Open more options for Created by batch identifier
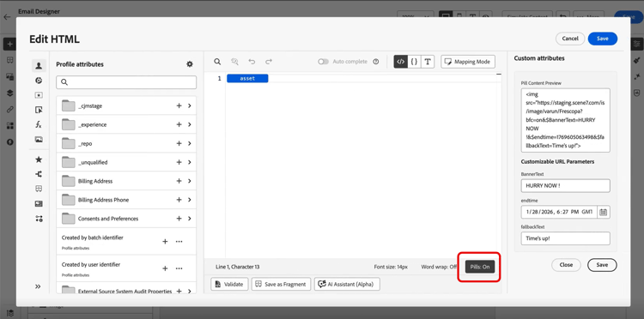Viewport: 644px width, 319px height. click(179, 242)
